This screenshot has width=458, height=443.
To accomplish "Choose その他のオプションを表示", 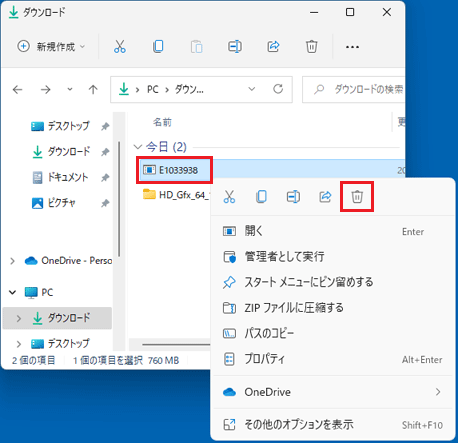I will (333, 425).
